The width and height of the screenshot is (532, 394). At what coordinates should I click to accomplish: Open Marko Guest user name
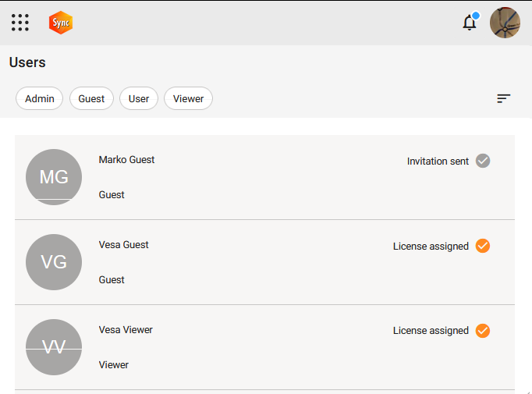pyautogui.click(x=126, y=160)
